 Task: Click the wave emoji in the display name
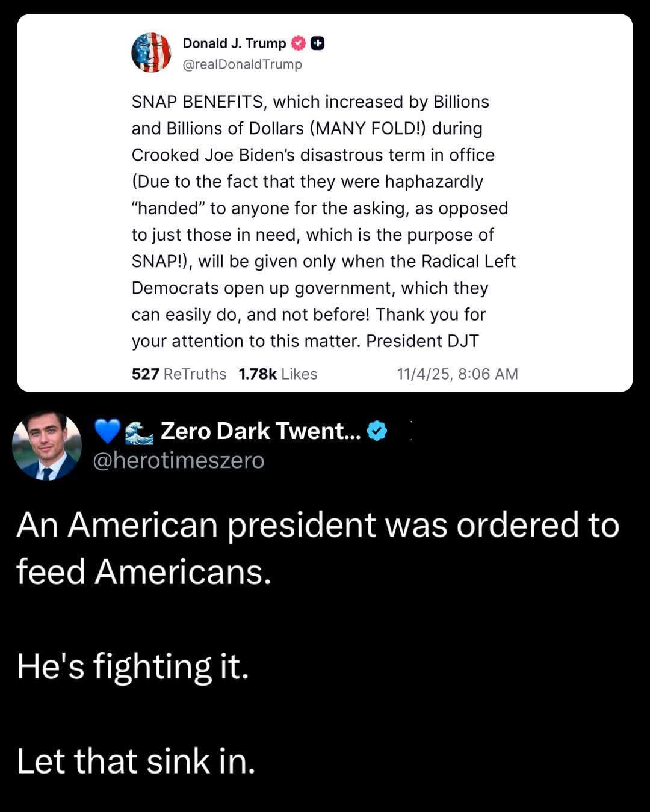[139, 432]
